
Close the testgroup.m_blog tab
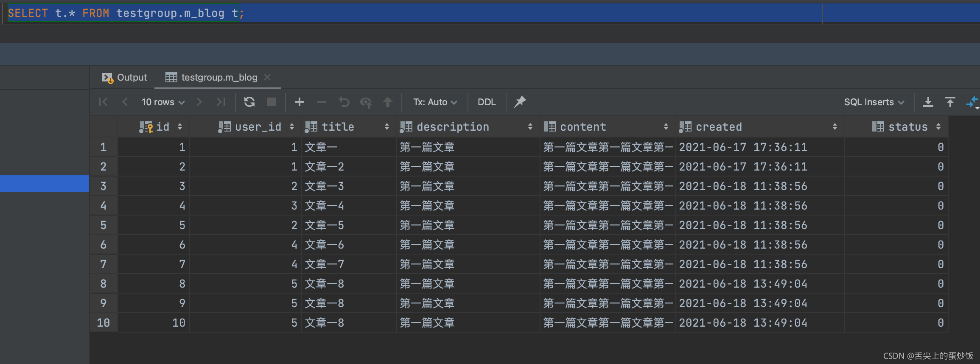(267, 77)
